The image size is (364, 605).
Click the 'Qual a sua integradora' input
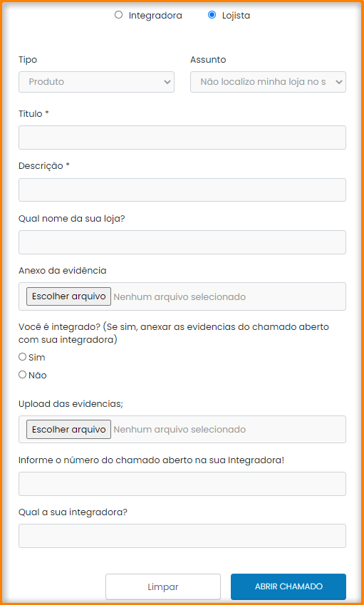pos(182,536)
